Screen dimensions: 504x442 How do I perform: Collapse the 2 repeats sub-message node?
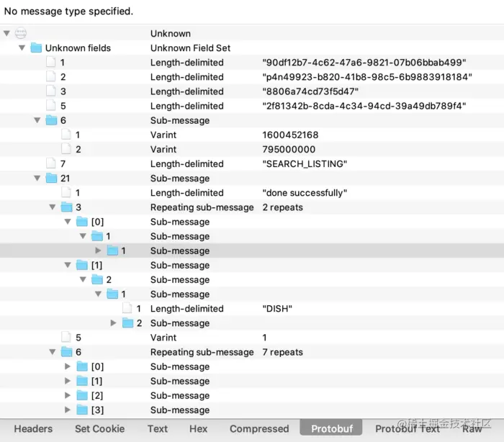click(x=53, y=207)
